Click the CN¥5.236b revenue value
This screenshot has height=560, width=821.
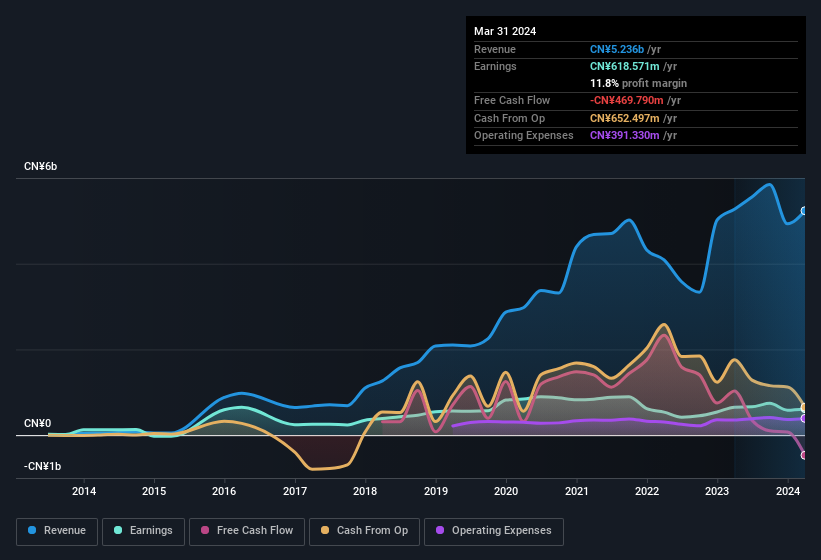tap(617, 49)
